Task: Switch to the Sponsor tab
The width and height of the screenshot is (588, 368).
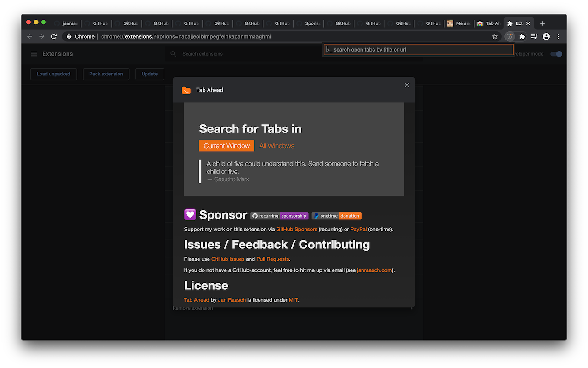Action: point(309,23)
